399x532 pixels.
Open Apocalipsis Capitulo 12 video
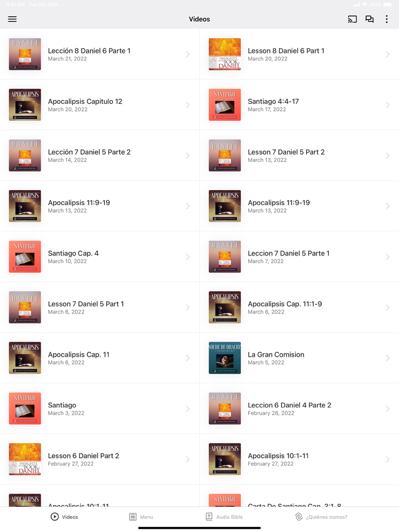pos(100,105)
